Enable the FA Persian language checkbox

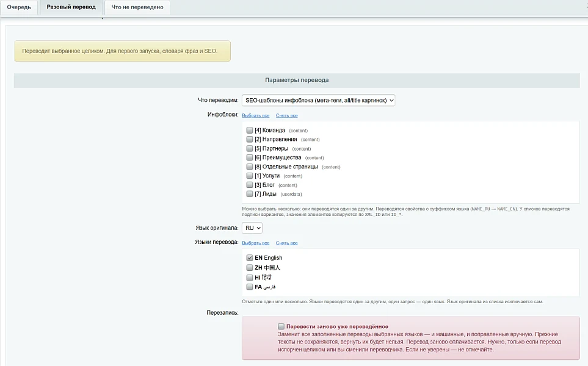click(x=249, y=287)
